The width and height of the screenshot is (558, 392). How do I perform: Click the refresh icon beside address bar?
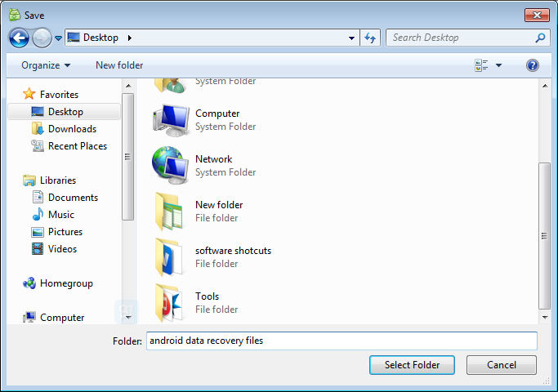(371, 38)
